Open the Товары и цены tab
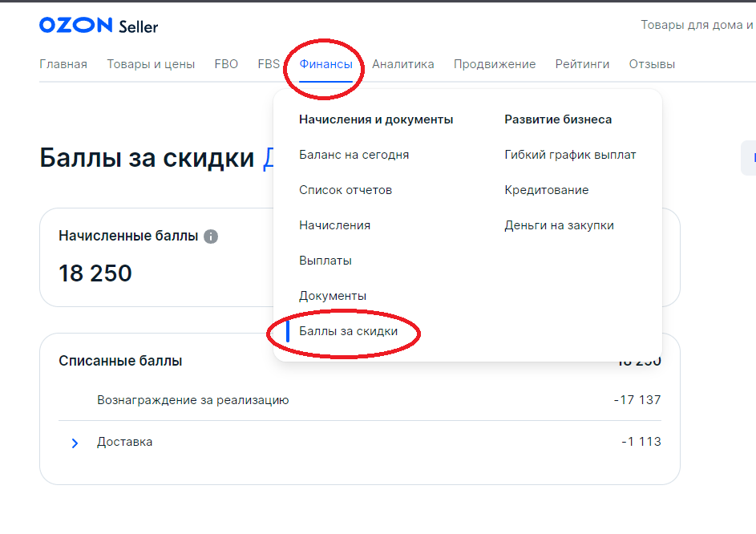This screenshot has width=756, height=534. (151, 64)
